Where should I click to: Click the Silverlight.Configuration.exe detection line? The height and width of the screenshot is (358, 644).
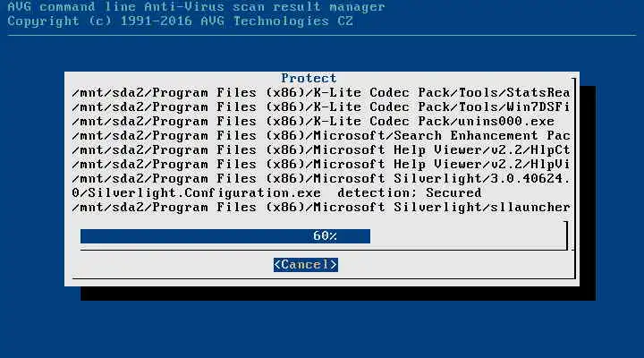pyautogui.click(x=276, y=193)
